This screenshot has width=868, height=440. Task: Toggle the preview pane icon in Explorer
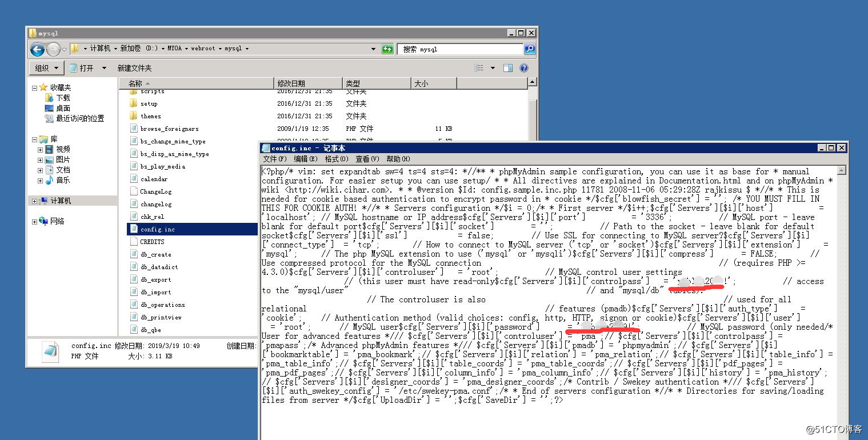click(508, 68)
